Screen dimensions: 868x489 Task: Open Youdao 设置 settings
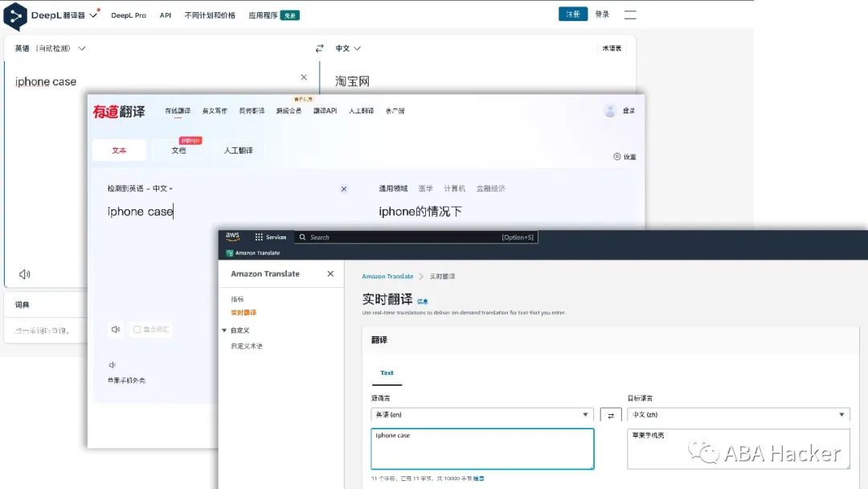coord(625,157)
